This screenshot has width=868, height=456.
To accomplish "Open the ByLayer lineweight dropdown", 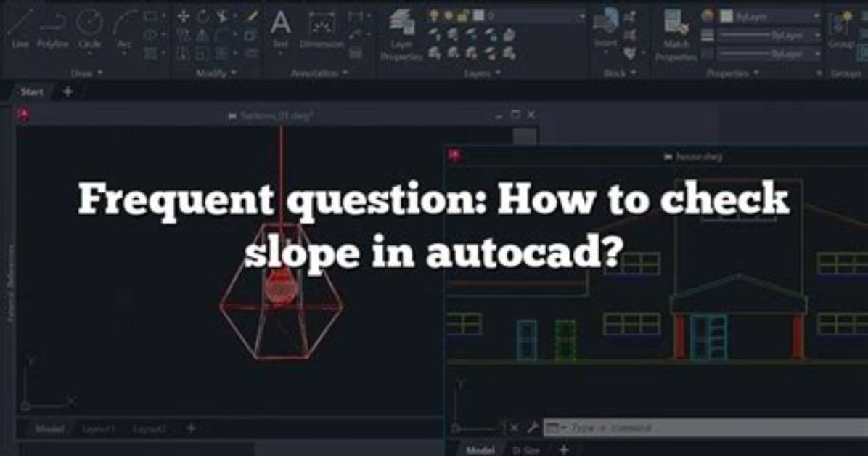I will click(x=769, y=36).
